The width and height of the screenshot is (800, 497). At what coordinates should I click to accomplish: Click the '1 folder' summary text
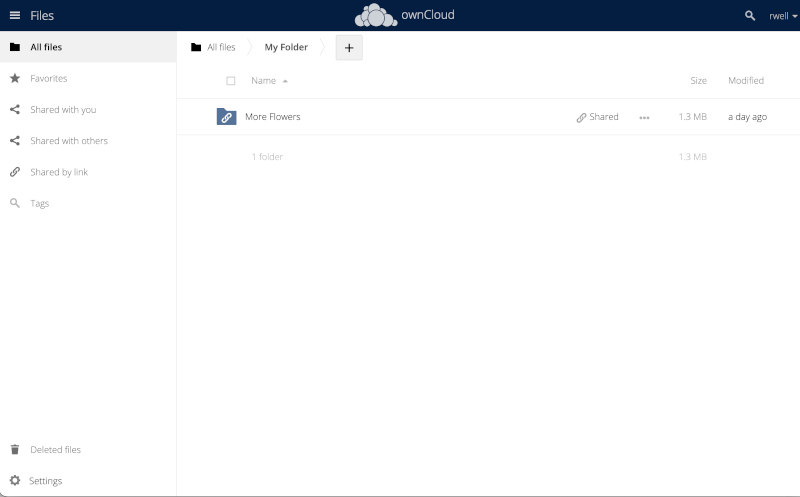click(x=267, y=157)
